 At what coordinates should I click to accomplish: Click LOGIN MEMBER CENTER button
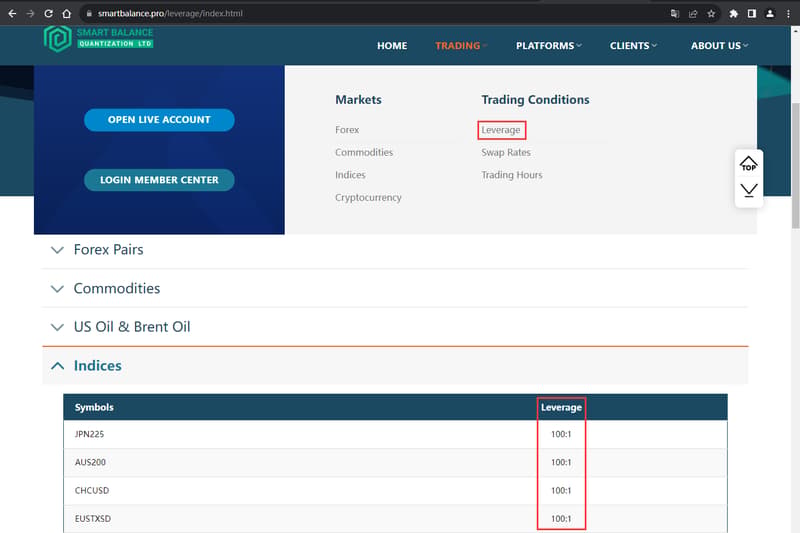(x=159, y=180)
